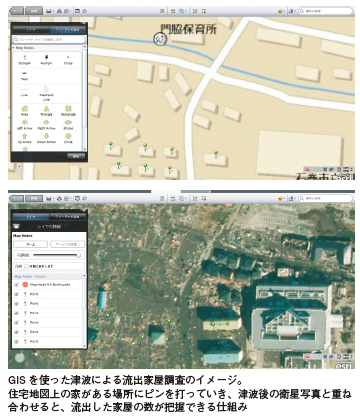
Task: Toggle last Point note checkbox
Action: click(x=17, y=342)
